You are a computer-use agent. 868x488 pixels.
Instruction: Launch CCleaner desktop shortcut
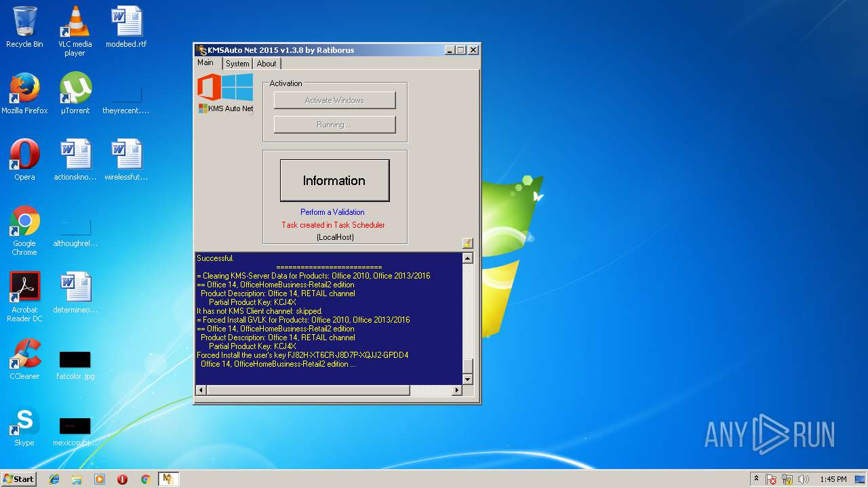point(24,359)
